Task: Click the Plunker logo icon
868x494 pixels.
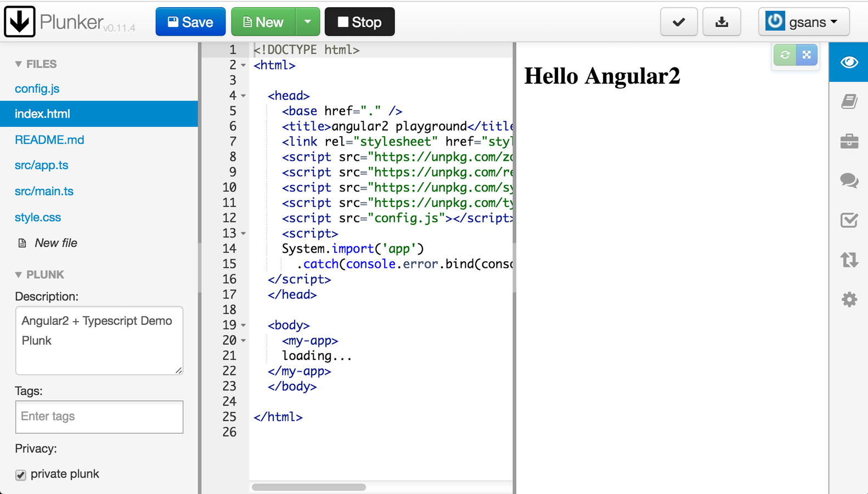Action: [20, 22]
